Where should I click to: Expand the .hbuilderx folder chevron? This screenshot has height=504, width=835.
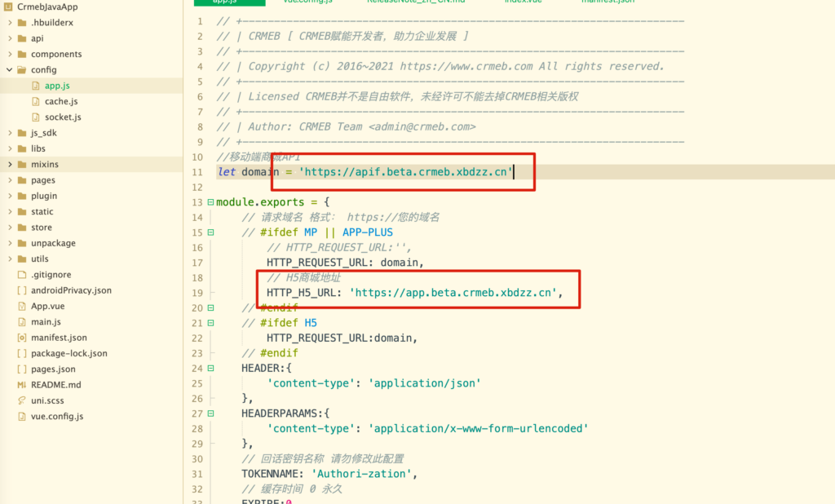click(x=10, y=23)
